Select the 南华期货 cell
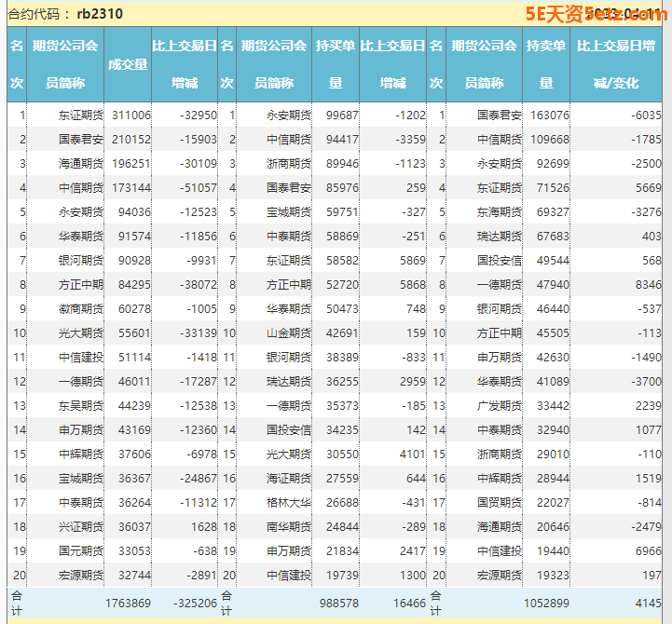 tap(289, 526)
